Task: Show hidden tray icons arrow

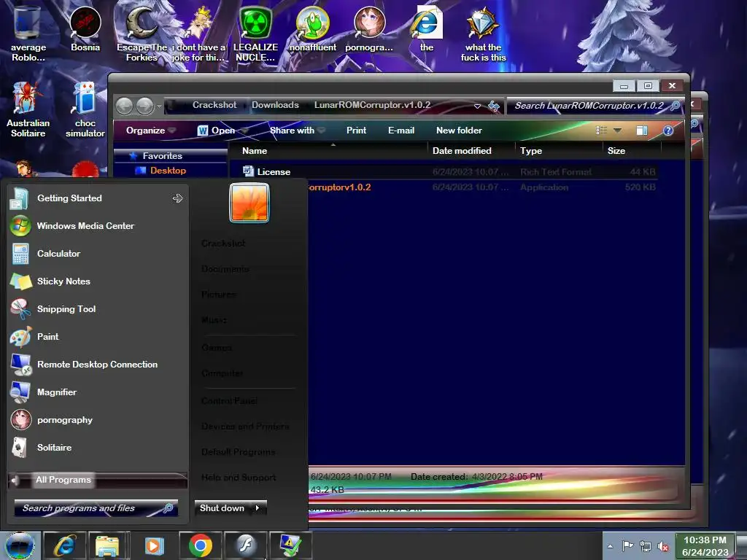Action: click(x=610, y=546)
